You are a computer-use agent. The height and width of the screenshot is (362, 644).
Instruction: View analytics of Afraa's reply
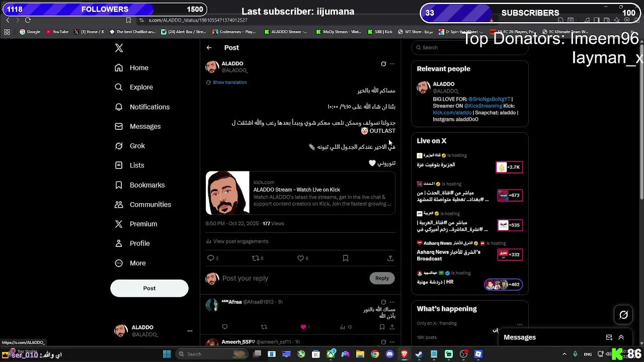point(346,327)
